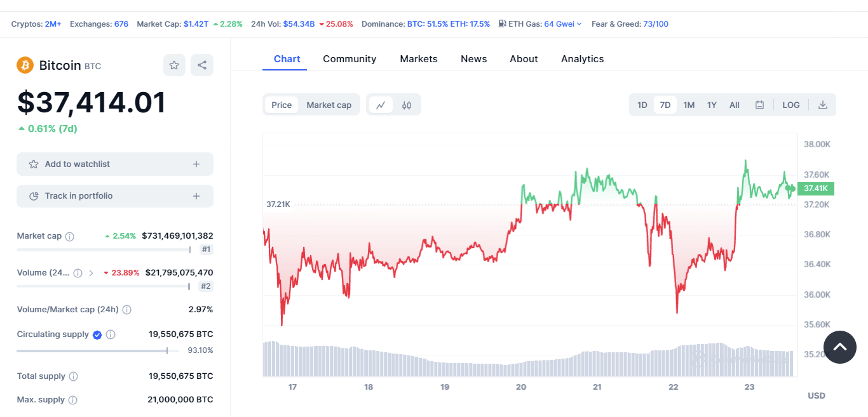The height and width of the screenshot is (417, 868).
Task: Click the $37,414.01 price text
Action: point(92,103)
